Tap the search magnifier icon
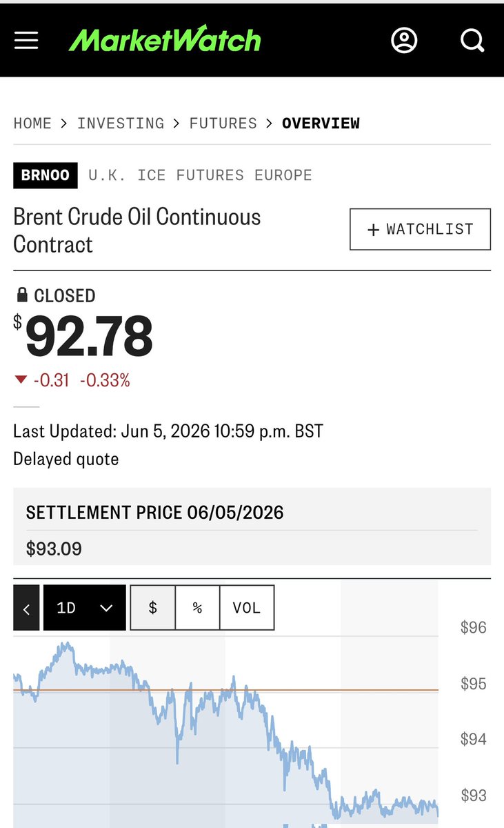 [x=472, y=41]
